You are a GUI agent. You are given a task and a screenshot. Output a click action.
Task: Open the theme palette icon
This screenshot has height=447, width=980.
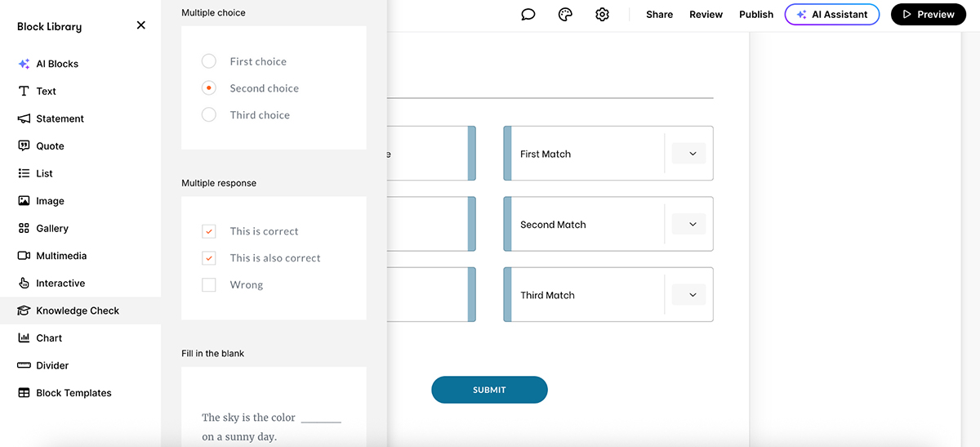(565, 15)
